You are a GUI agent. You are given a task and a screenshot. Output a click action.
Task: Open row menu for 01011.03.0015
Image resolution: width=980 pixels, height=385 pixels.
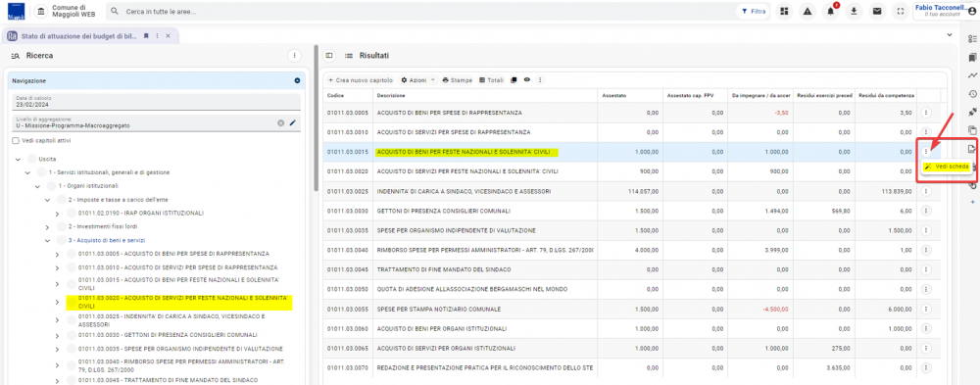(x=926, y=152)
